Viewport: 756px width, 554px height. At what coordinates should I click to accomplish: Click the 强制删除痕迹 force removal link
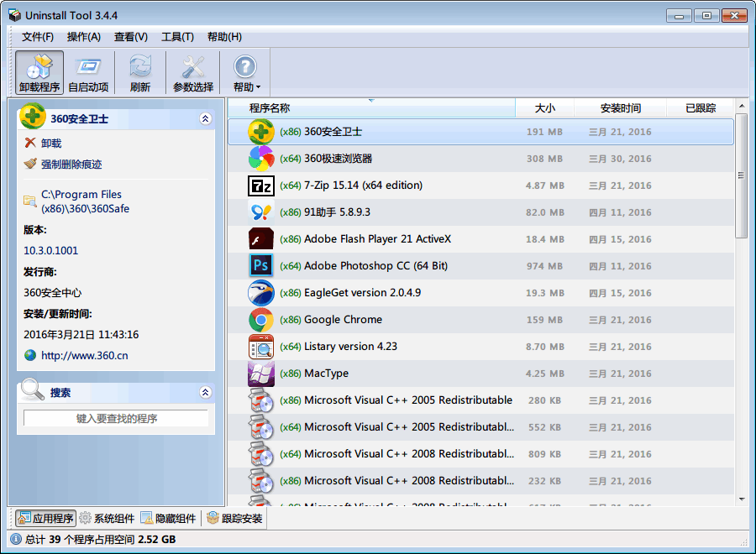(71, 165)
